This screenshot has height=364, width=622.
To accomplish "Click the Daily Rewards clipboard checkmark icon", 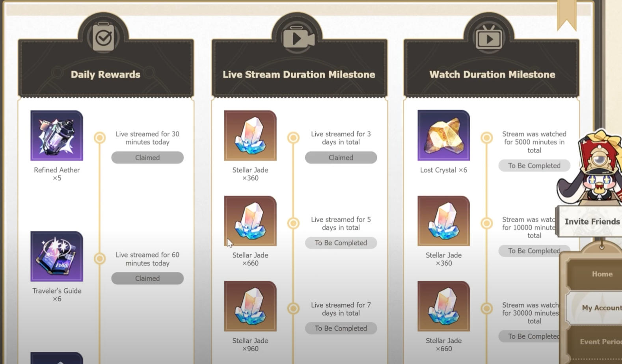I will tap(103, 37).
